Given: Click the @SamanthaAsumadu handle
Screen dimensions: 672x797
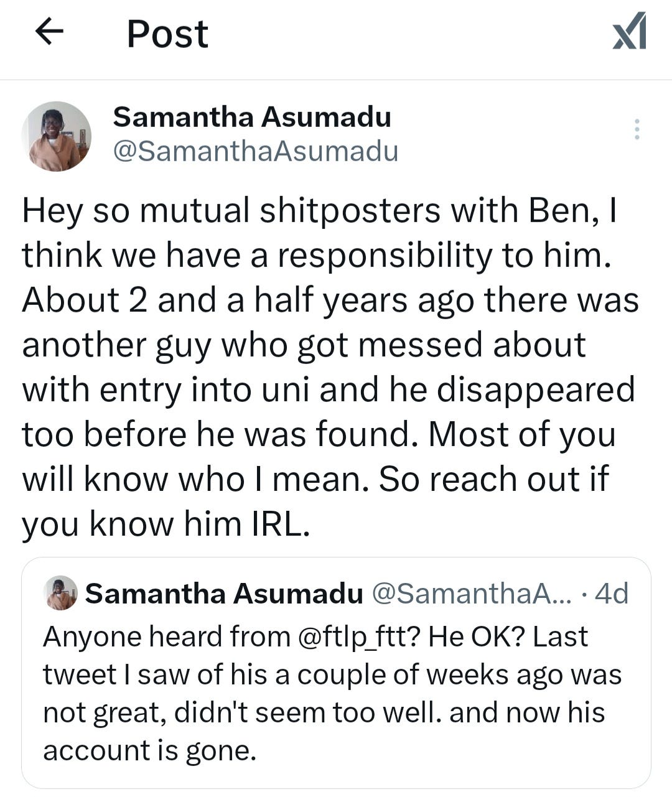Looking at the screenshot, I should pyautogui.click(x=255, y=151).
